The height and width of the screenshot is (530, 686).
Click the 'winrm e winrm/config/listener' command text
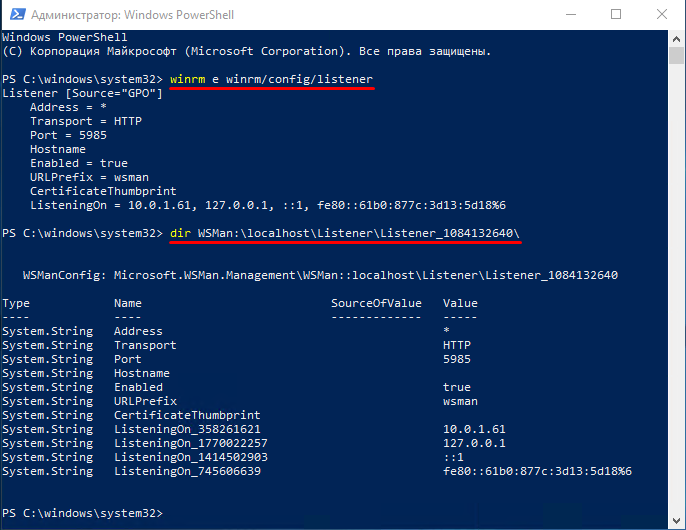tap(271, 79)
